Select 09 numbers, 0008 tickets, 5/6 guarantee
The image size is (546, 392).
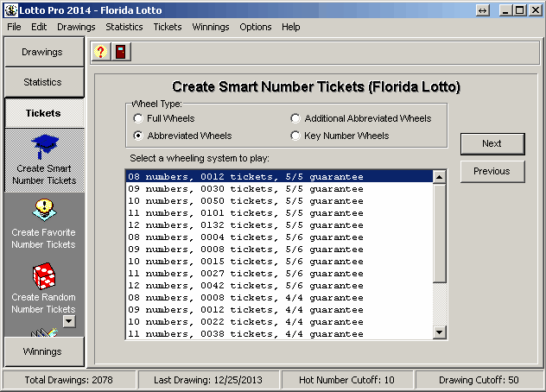pyautogui.click(x=279, y=250)
